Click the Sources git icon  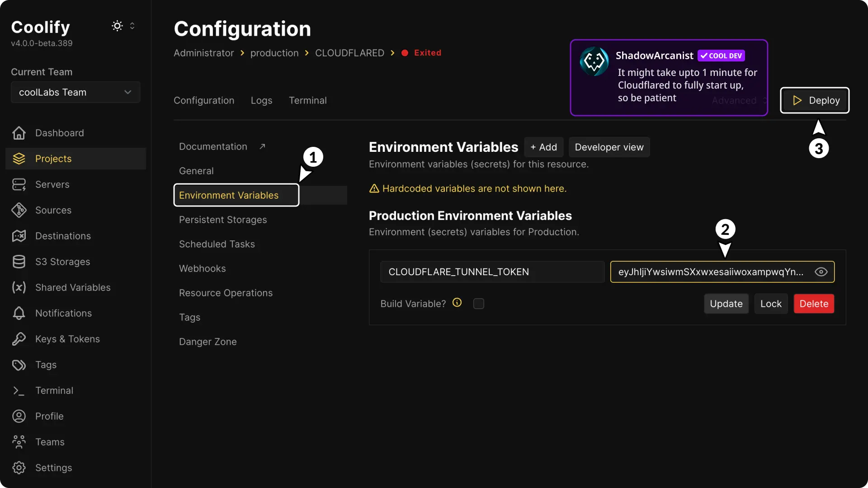(19, 210)
